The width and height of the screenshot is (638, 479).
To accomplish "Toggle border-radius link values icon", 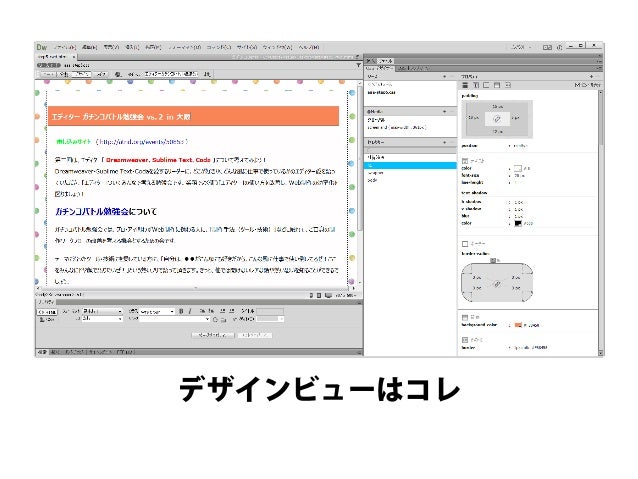I will 497,284.
